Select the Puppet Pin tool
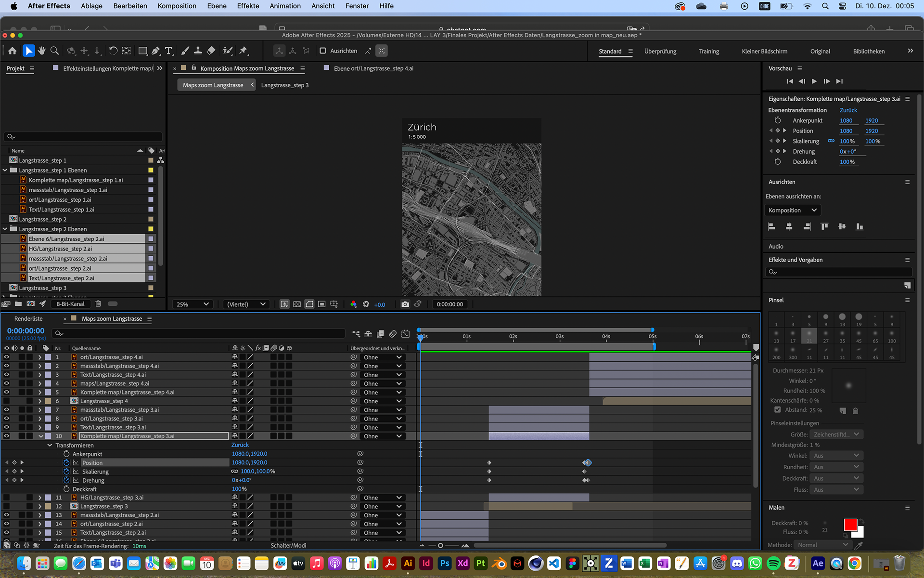 (243, 51)
